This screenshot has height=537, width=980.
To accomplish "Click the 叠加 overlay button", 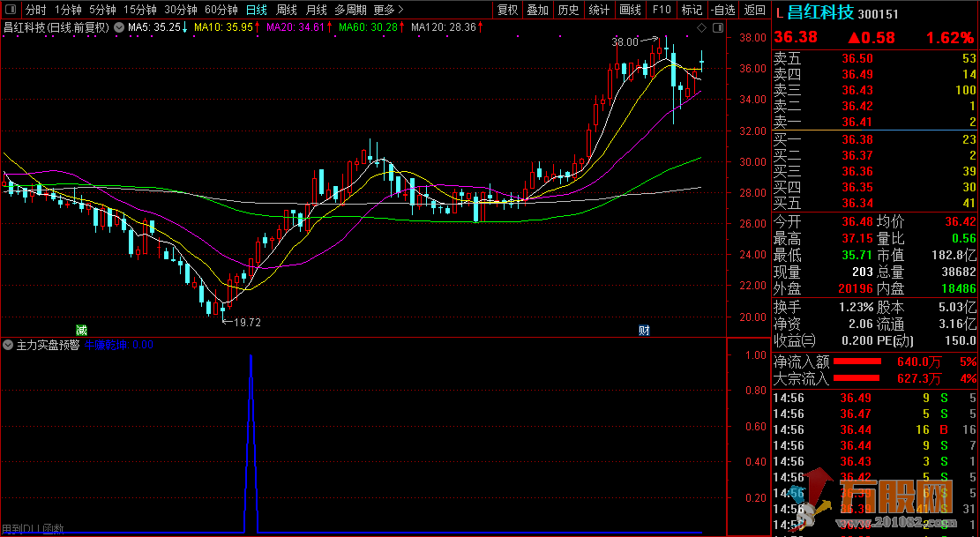I will point(537,10).
